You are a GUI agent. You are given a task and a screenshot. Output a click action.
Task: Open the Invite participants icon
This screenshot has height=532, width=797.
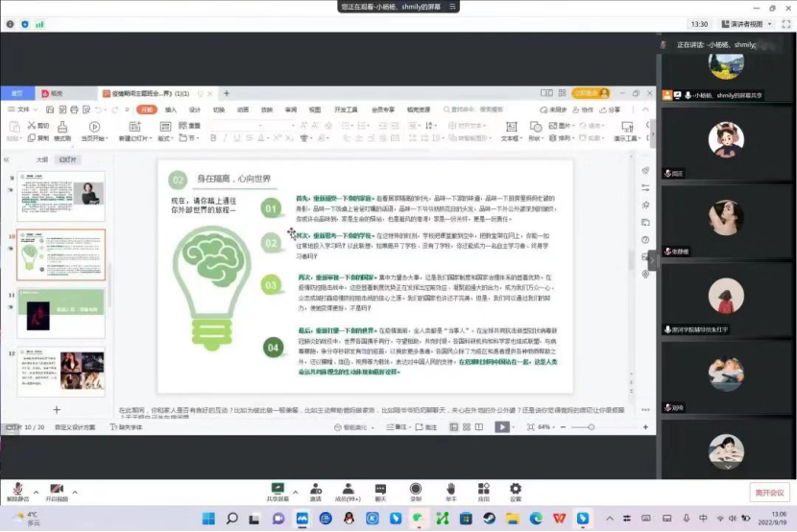(x=315, y=490)
